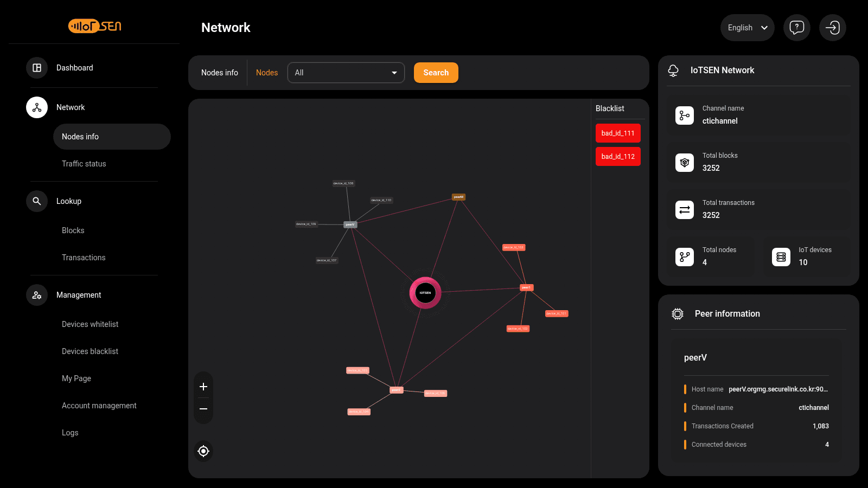Open Devices blacklist page
The width and height of the screenshot is (868, 488).
point(90,351)
